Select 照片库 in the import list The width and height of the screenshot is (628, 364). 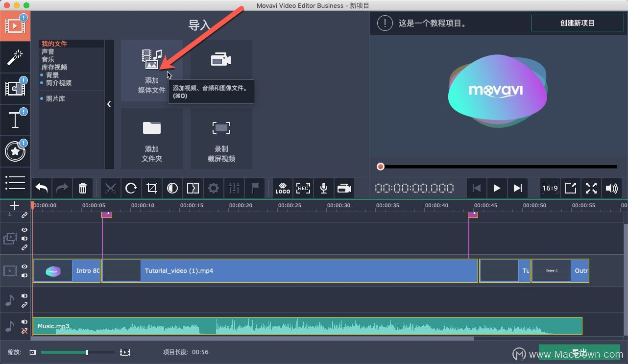click(55, 98)
